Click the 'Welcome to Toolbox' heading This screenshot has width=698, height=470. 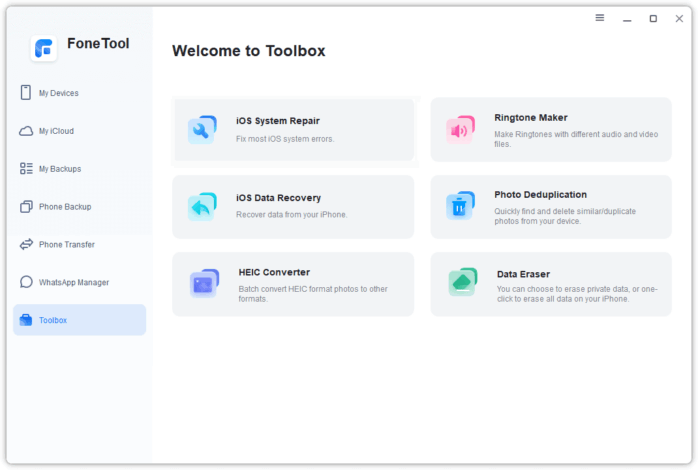point(249,51)
